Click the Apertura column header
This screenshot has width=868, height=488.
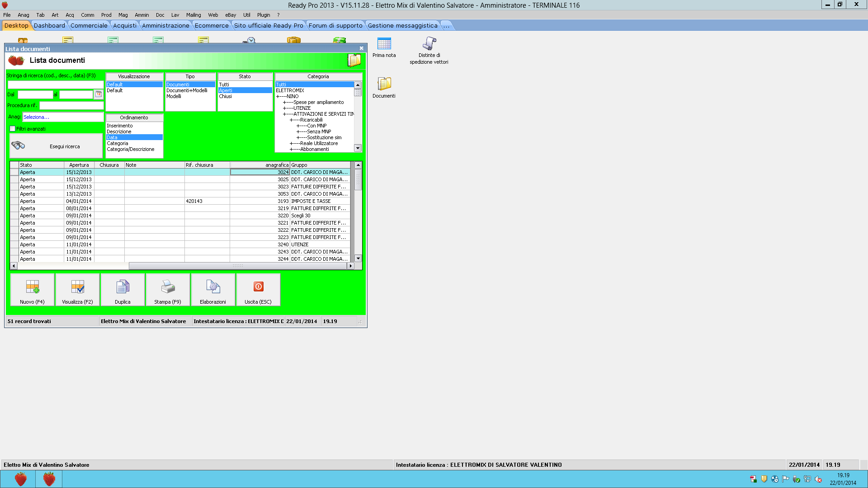pyautogui.click(x=79, y=165)
